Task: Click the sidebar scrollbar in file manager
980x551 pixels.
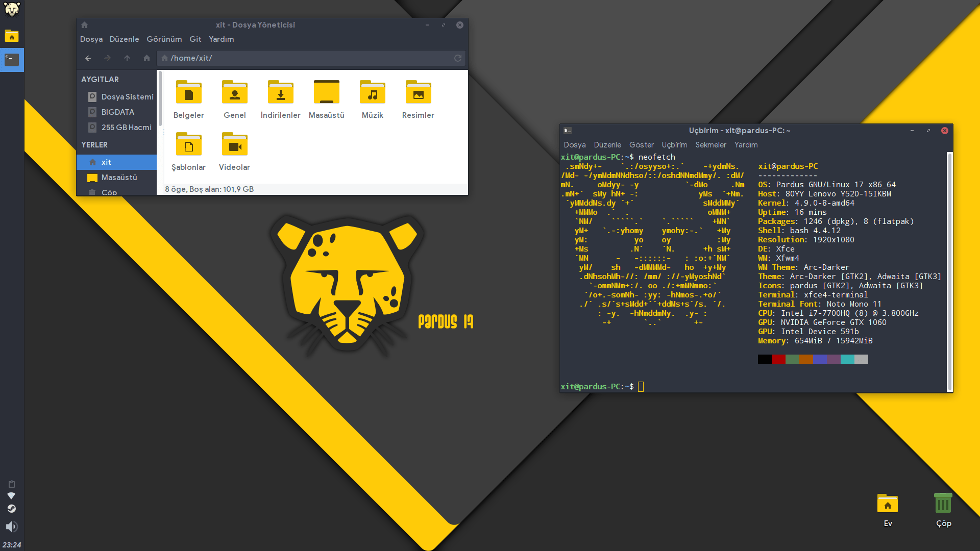Action: pos(160,98)
